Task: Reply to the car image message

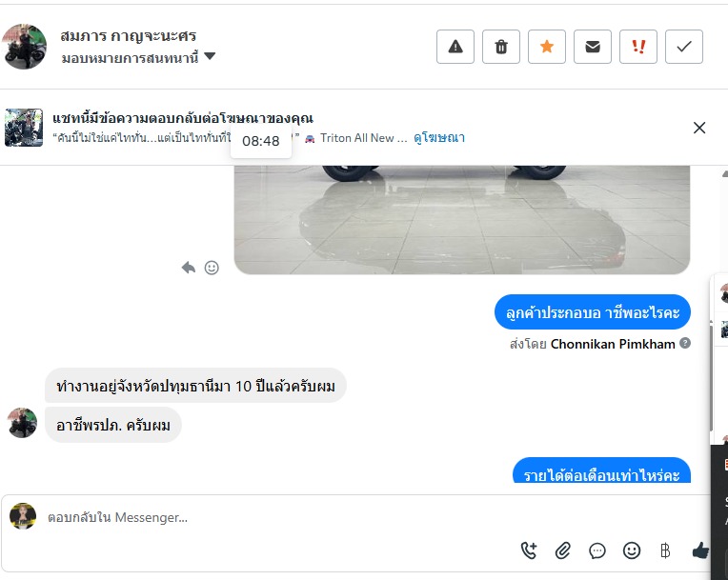Action: click(189, 268)
